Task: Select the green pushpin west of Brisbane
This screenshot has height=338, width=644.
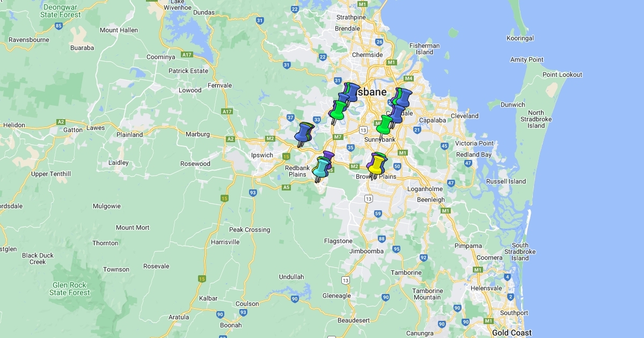Action: (x=338, y=110)
